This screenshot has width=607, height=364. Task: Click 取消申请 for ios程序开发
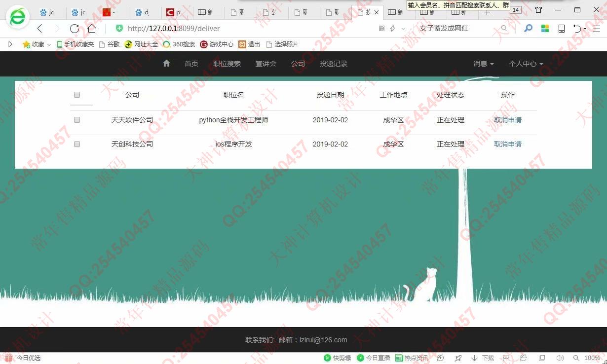pyautogui.click(x=508, y=144)
